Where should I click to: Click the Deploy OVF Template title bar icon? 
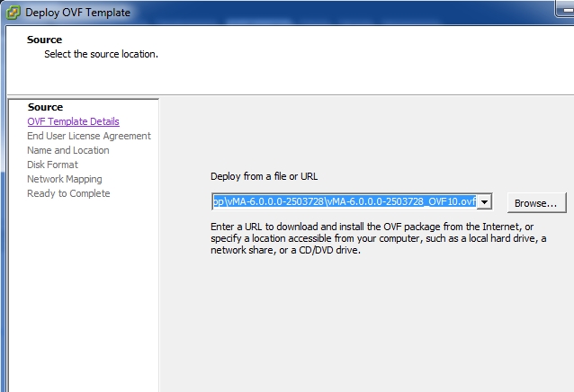point(13,13)
